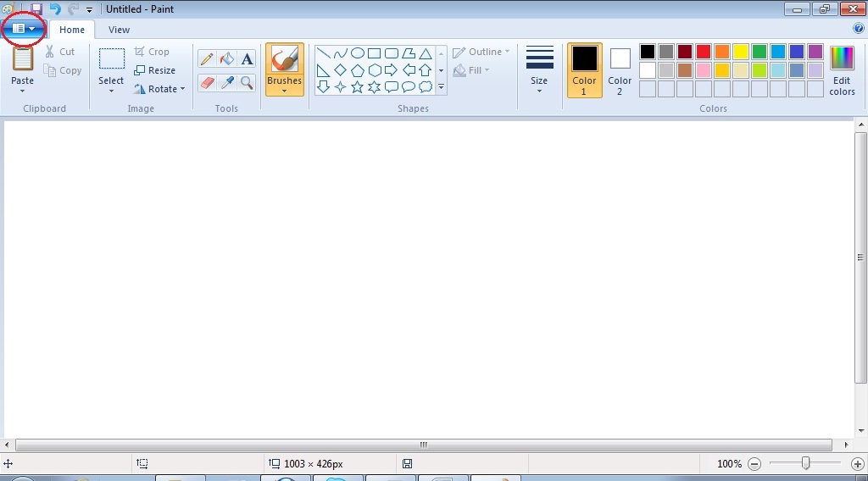Select the Rectangle shape
The image size is (868, 481).
[374, 53]
